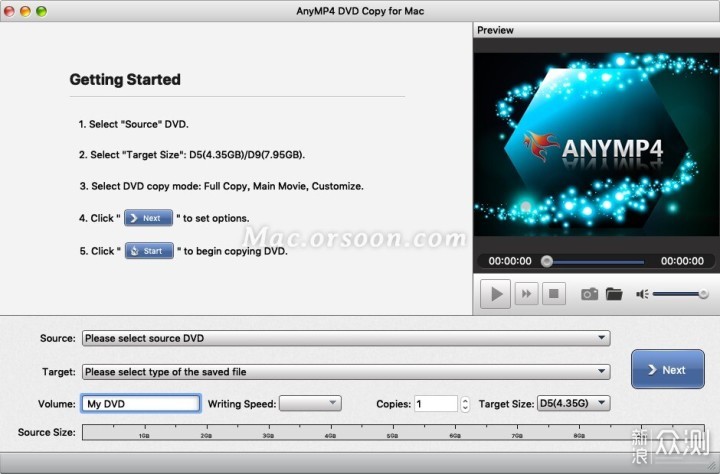This screenshot has width=720, height=474.
Task: Click the '1. Select "Source" DVD.' text
Action: pyautogui.click(x=134, y=124)
